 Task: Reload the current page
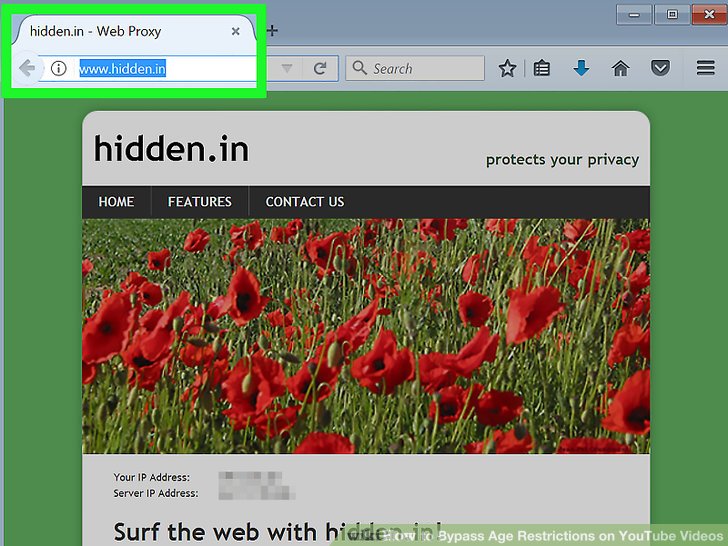click(x=320, y=69)
